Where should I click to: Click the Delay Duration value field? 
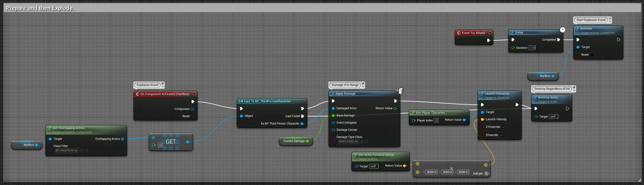pyautogui.click(x=532, y=48)
